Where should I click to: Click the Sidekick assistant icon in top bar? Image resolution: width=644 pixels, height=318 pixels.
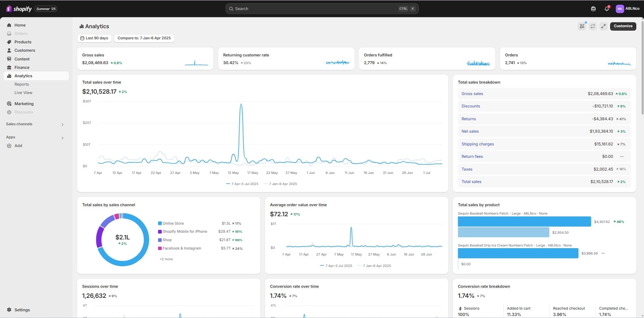(x=593, y=9)
